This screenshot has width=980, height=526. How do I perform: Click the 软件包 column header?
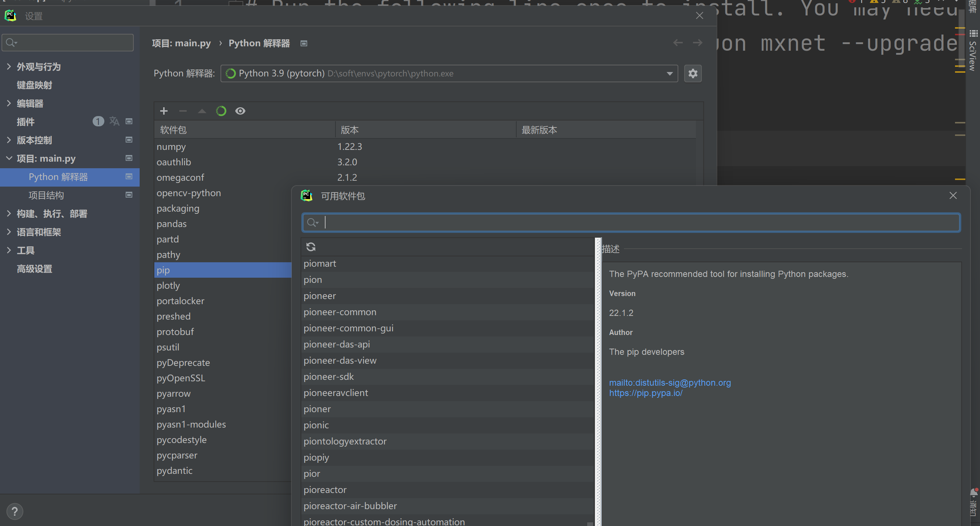(244, 130)
